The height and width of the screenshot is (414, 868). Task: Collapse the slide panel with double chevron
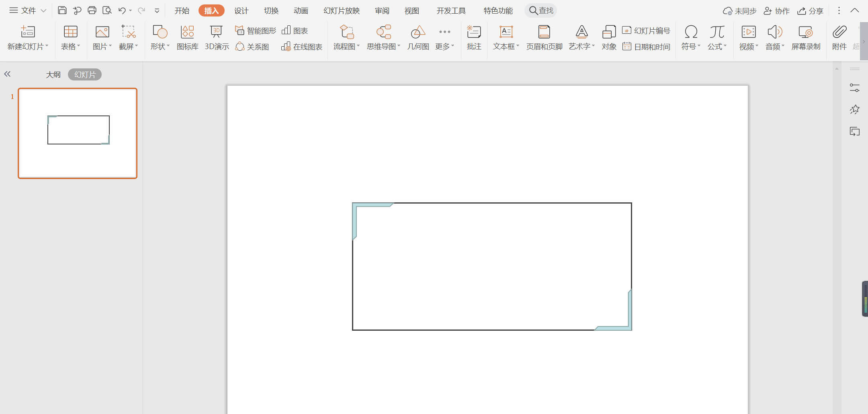click(7, 74)
